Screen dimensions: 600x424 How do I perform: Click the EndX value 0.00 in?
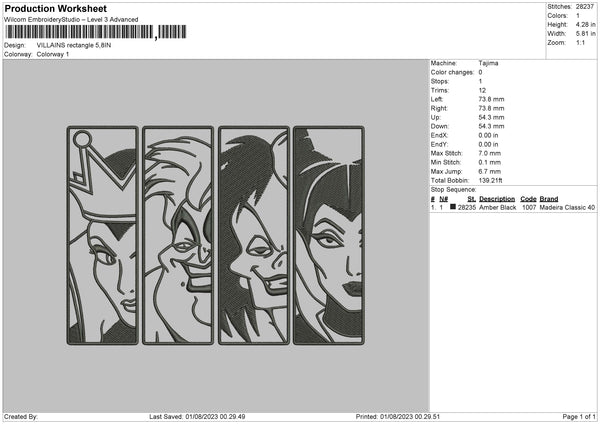[488, 135]
